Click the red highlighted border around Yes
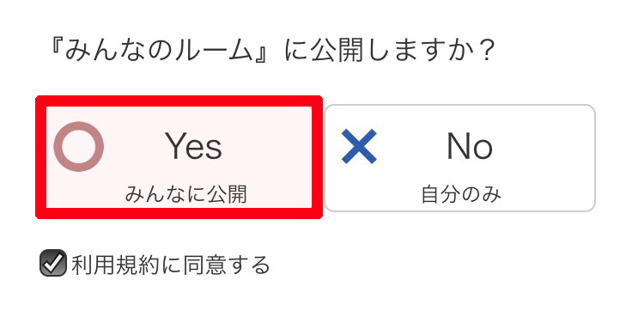 [x=179, y=101]
